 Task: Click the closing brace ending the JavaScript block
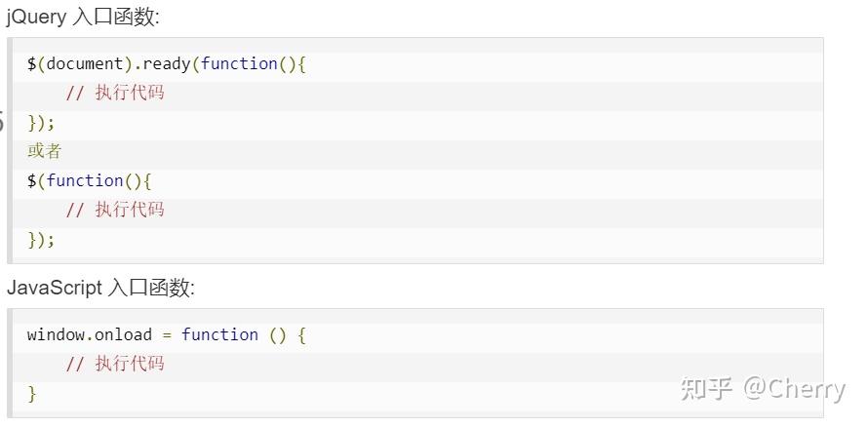pos(32,393)
